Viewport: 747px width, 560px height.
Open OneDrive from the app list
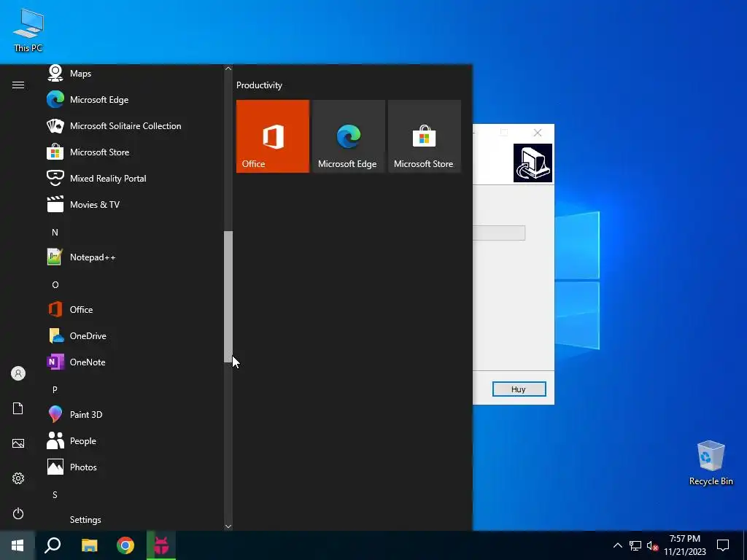133,335
